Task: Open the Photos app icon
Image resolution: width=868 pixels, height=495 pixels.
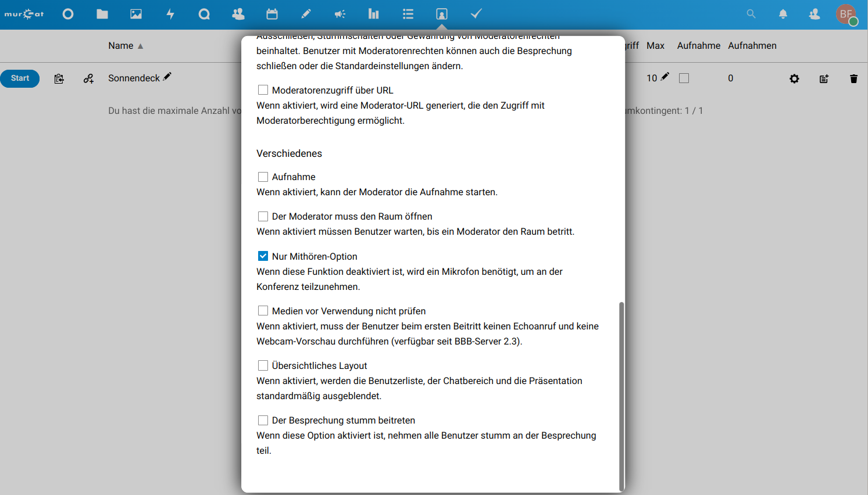Action: point(136,14)
